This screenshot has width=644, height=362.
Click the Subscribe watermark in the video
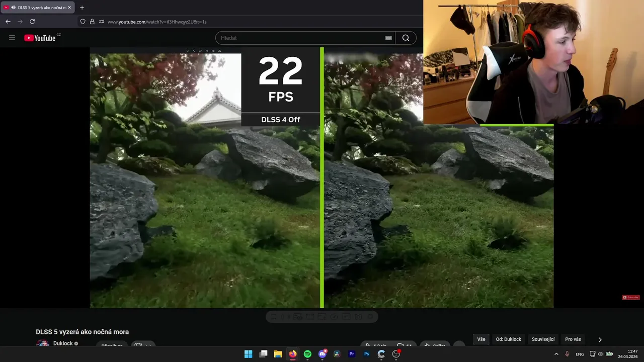(x=630, y=297)
